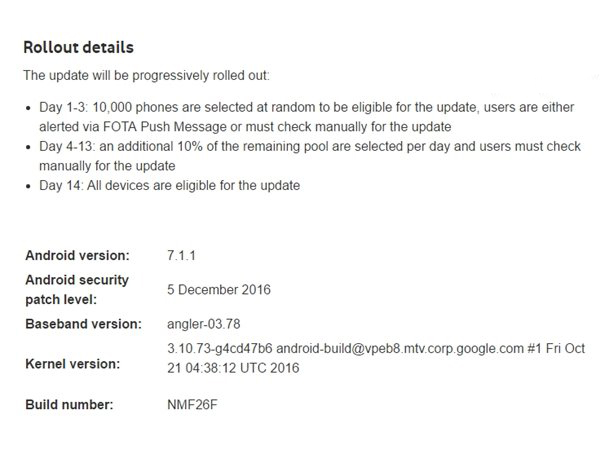Image resolution: width=600 pixels, height=450 pixels.
Task: Click the angler-03.78 baseband value
Action: pos(206,325)
